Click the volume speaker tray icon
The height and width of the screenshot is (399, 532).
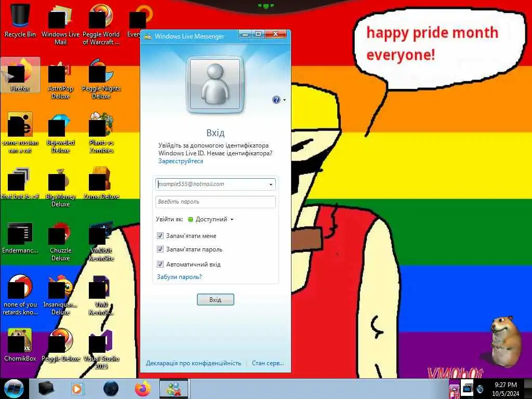coord(480,389)
